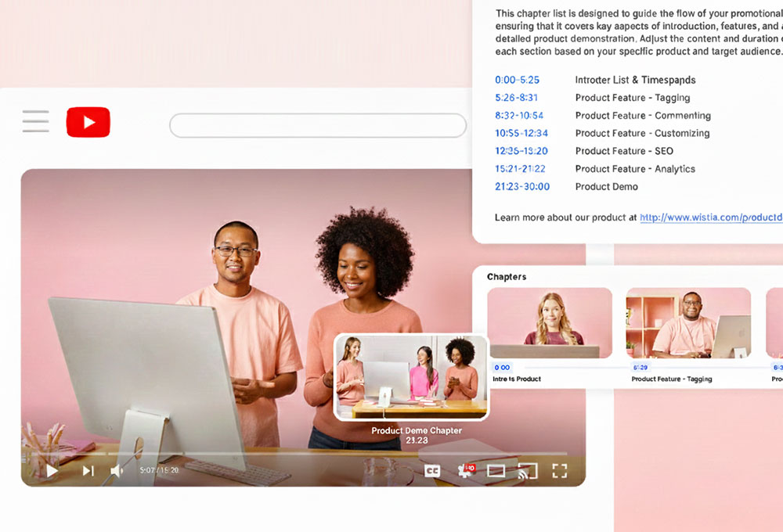Image resolution: width=783 pixels, height=532 pixels.
Task: Seek on the video progress bar
Action: pyautogui.click(x=235, y=453)
